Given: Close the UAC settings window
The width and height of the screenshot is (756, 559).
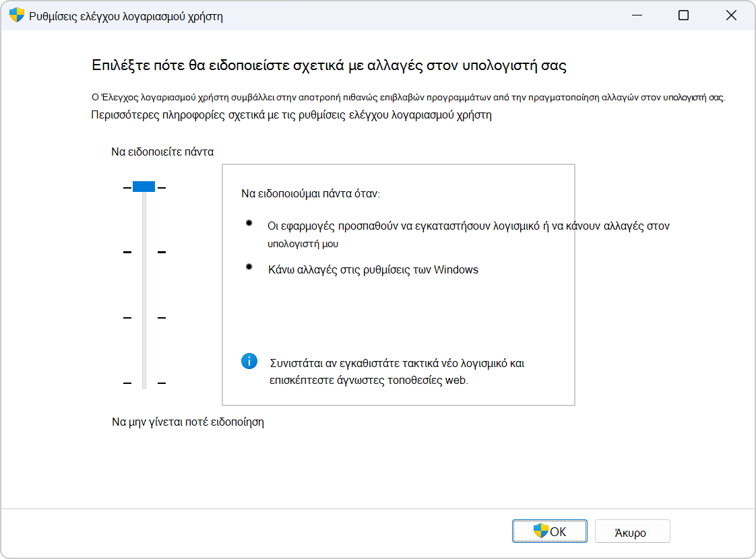Looking at the screenshot, I should 731,15.
